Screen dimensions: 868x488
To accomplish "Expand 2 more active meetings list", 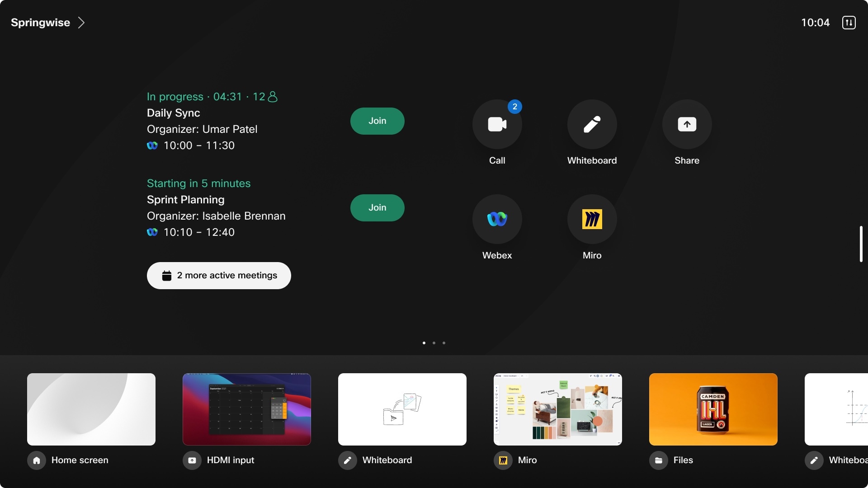I will tap(219, 276).
